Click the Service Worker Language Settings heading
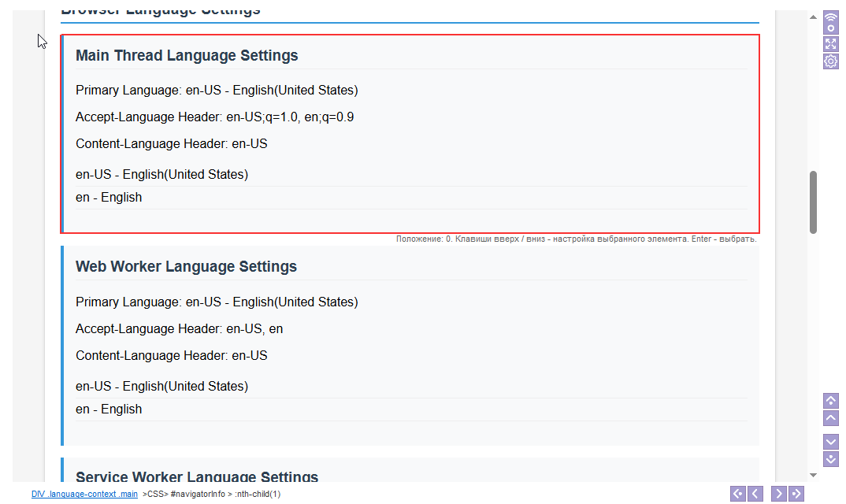Image resolution: width=846 pixels, height=504 pixels. 197,477
